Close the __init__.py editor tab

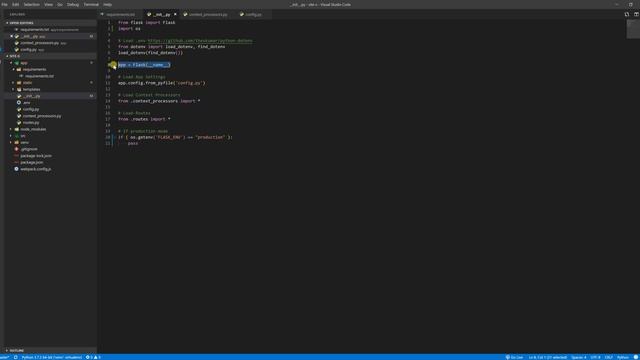click(176, 14)
